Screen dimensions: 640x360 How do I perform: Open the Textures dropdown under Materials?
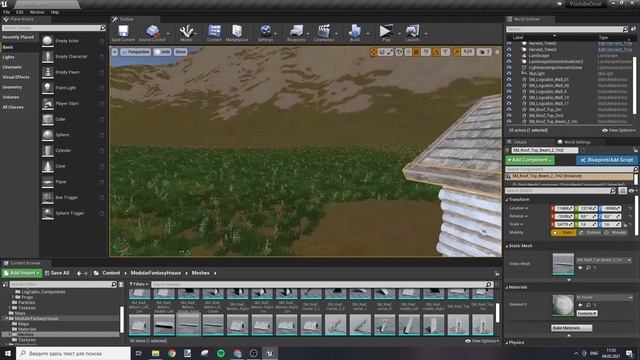point(587,313)
